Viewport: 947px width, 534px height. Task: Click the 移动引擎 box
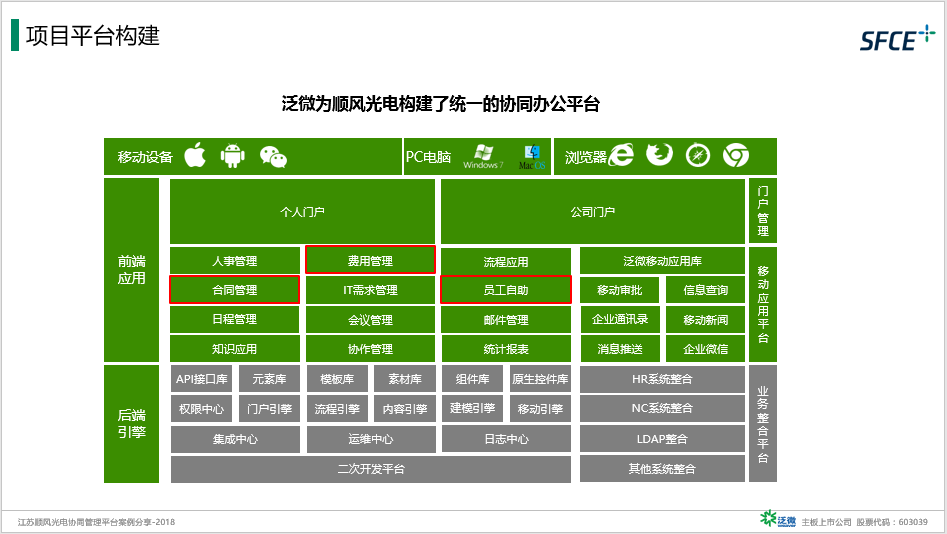[541, 408]
